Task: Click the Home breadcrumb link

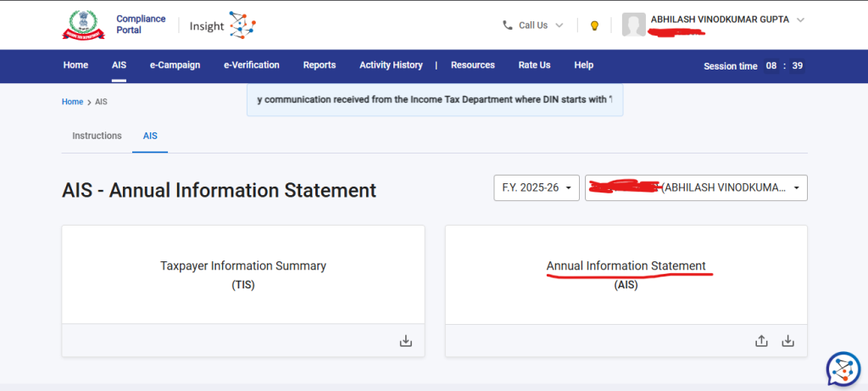Action: click(x=73, y=102)
